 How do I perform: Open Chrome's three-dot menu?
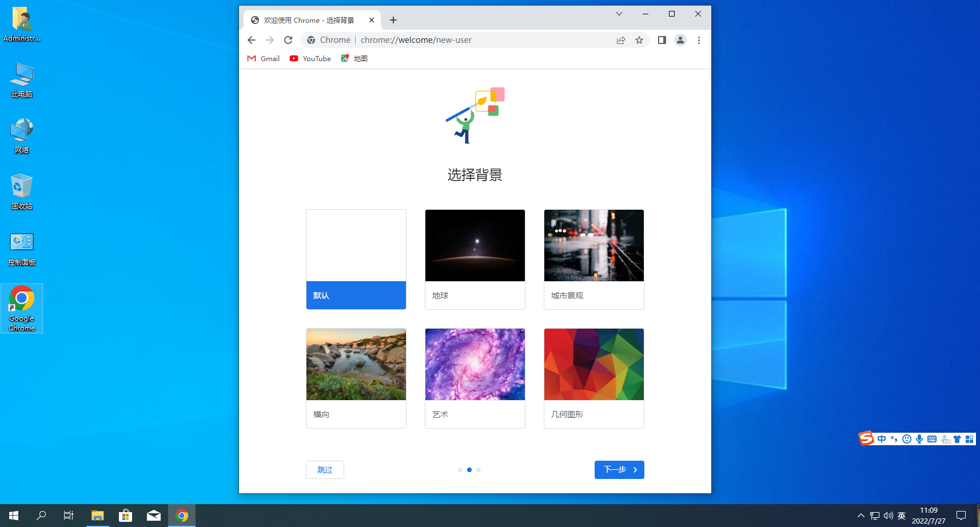point(699,40)
